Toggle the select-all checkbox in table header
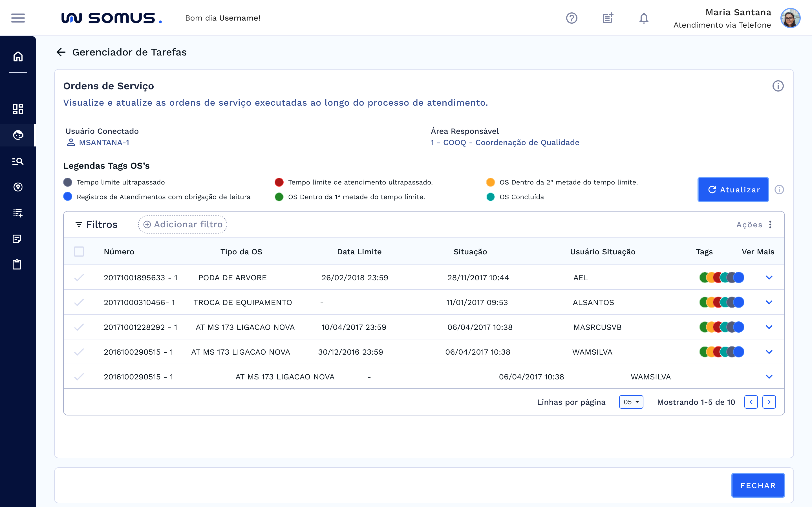Viewport: 812px width, 507px height. click(79, 252)
